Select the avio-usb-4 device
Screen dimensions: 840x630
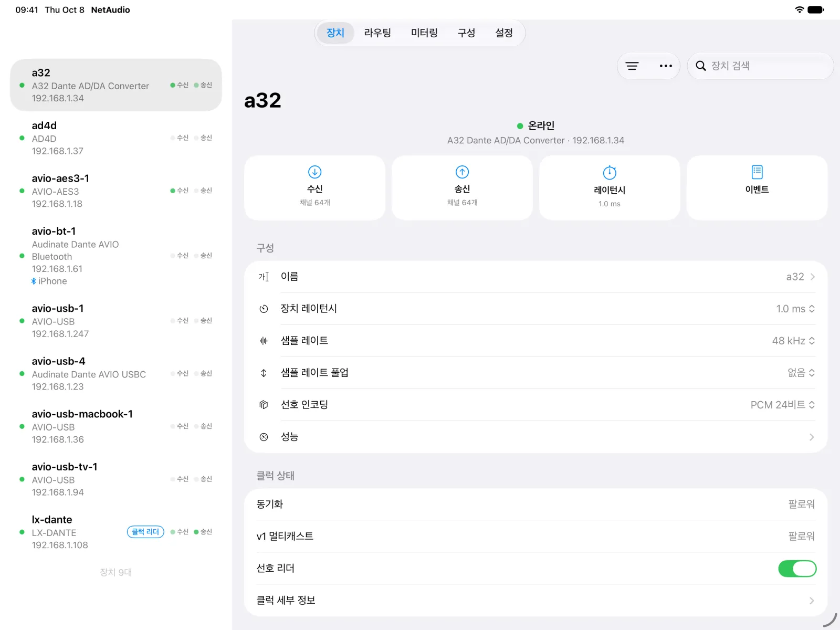tap(116, 374)
